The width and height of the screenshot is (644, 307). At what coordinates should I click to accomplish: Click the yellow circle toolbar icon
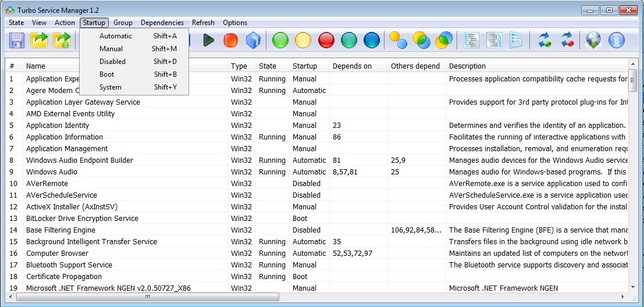click(x=303, y=40)
